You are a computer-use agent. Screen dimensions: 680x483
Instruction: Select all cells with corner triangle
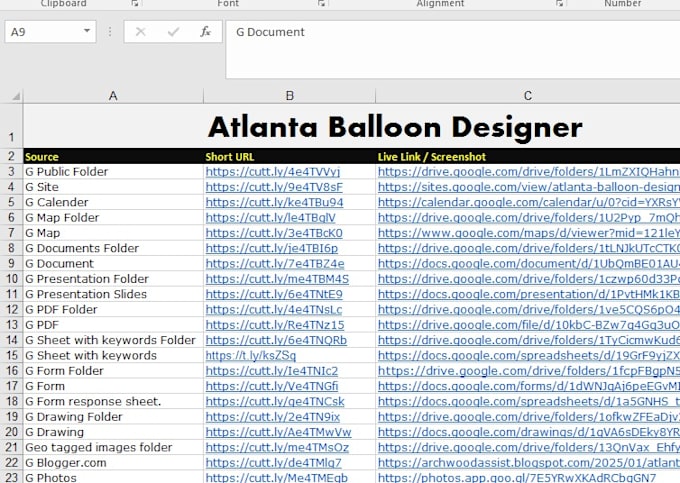point(16,96)
